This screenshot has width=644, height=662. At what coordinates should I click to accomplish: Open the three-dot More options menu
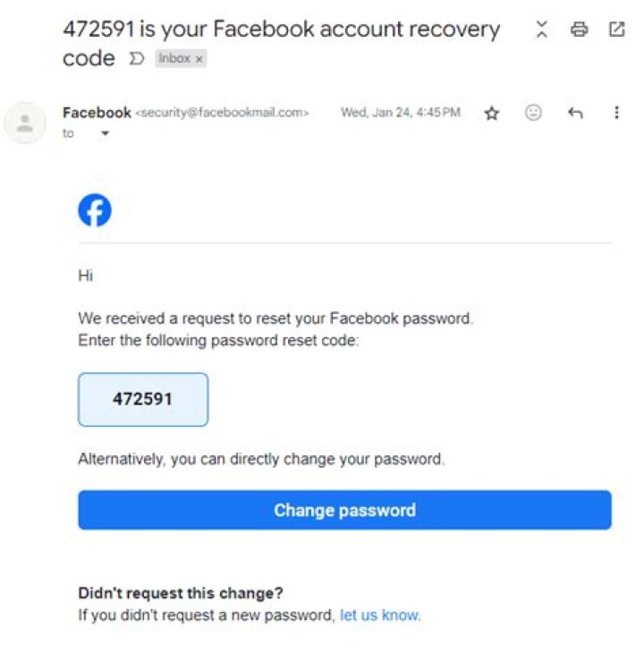tap(616, 113)
